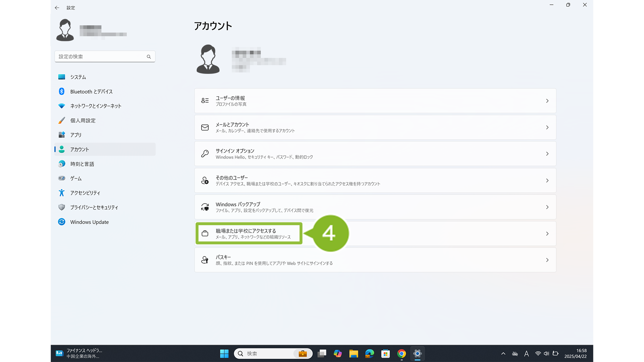Expand サインイン オプション via its chevron
This screenshot has height=362, width=644.
coord(547,154)
